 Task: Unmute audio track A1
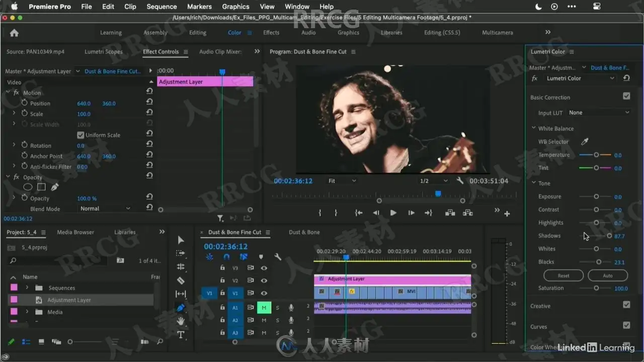pyautogui.click(x=264, y=308)
